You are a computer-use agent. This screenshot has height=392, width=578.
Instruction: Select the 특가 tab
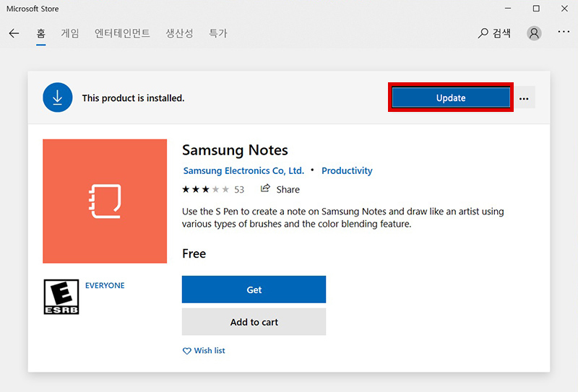(218, 33)
